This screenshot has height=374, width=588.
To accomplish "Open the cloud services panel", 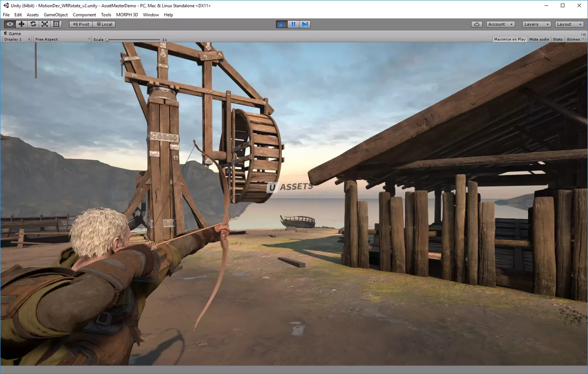I will point(476,24).
